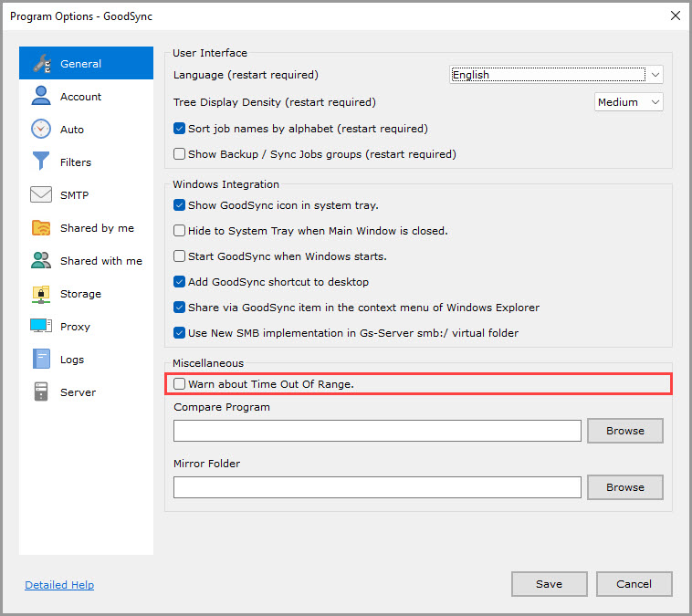Click the Server tower icon

[x=41, y=392]
